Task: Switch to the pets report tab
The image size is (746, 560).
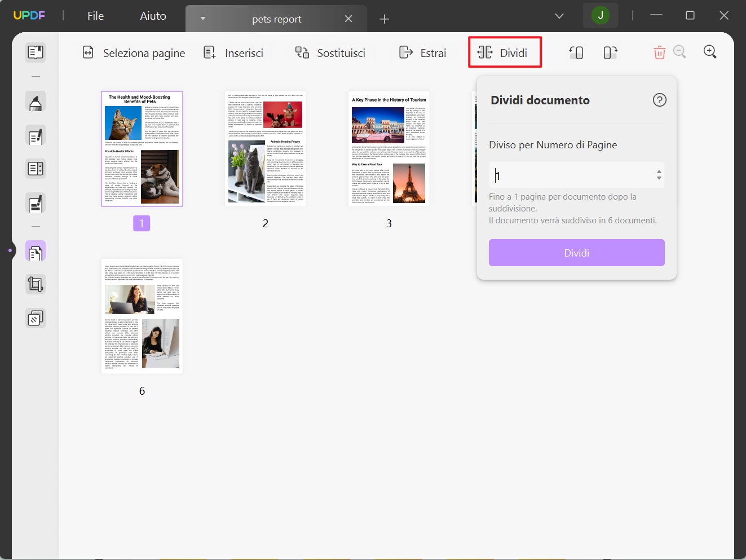Action: click(276, 18)
